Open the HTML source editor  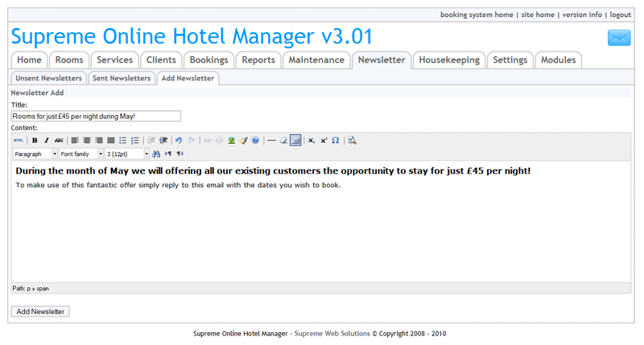tap(19, 140)
